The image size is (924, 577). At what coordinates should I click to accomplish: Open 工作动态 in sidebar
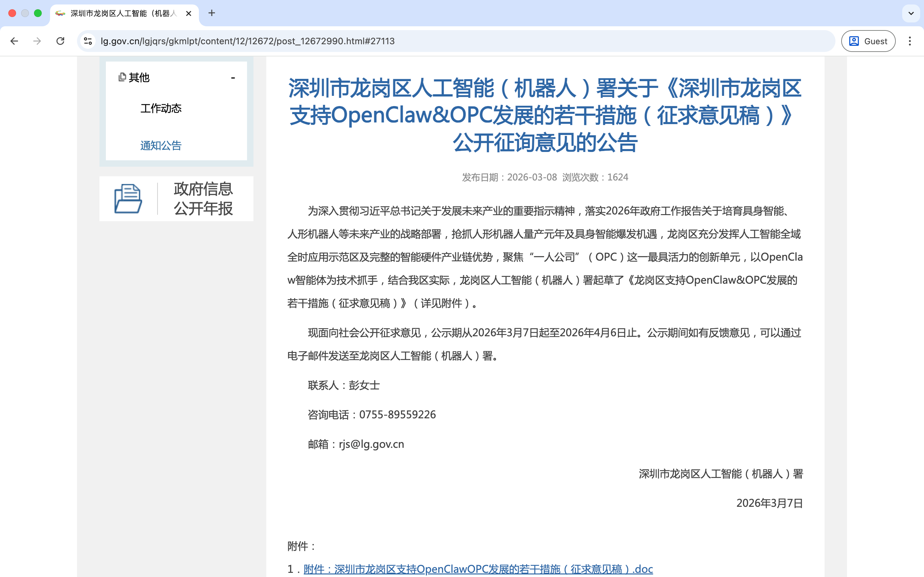pos(161,108)
